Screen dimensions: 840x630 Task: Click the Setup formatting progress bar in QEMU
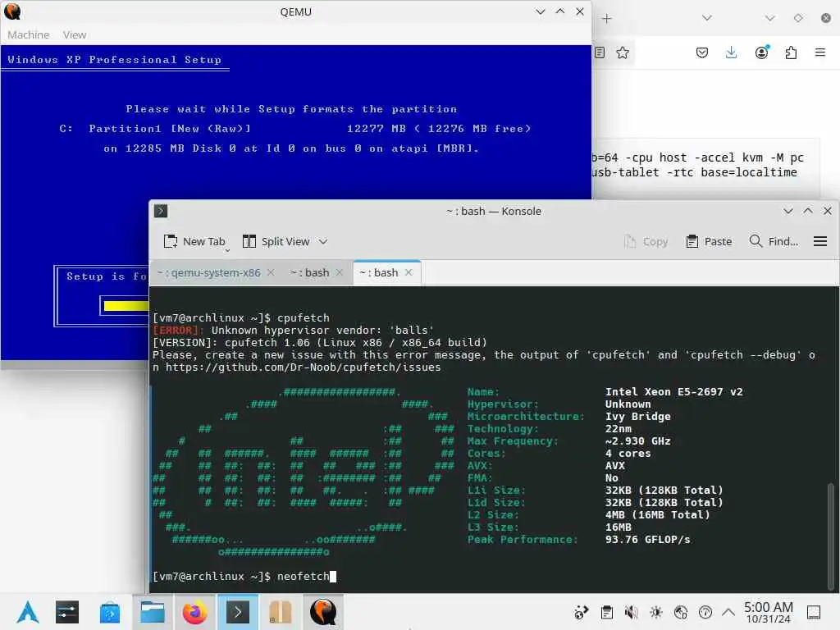coord(125,306)
